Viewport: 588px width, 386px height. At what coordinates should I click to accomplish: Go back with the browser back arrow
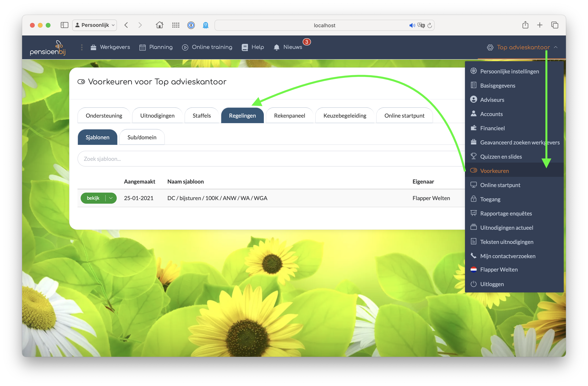coord(126,25)
